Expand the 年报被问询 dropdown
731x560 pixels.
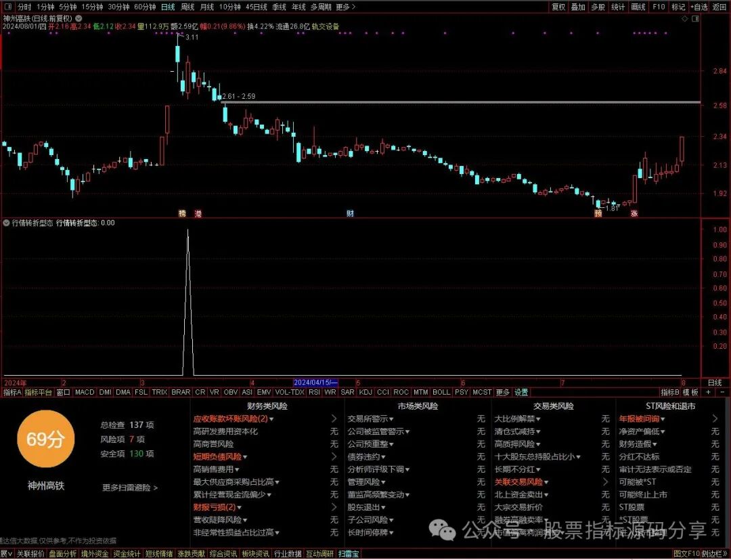[663, 419]
